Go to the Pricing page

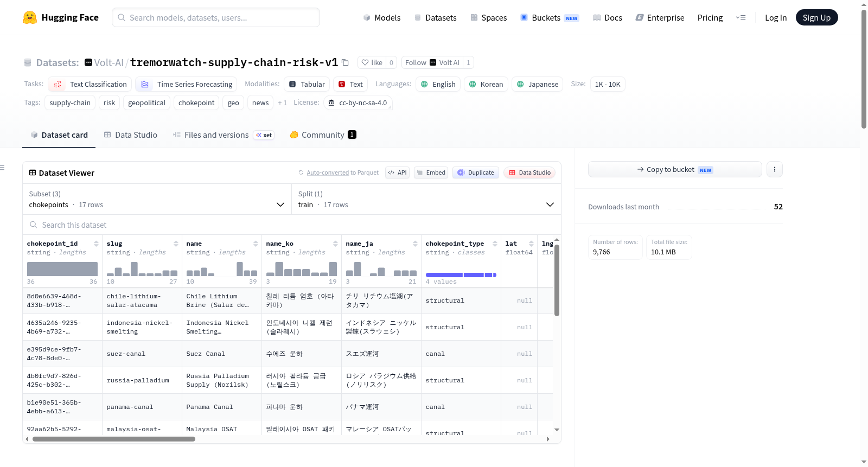point(710,17)
